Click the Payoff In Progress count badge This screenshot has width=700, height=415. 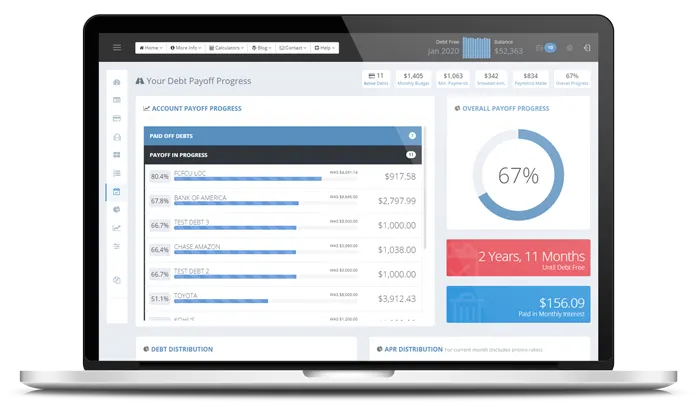pyautogui.click(x=411, y=155)
